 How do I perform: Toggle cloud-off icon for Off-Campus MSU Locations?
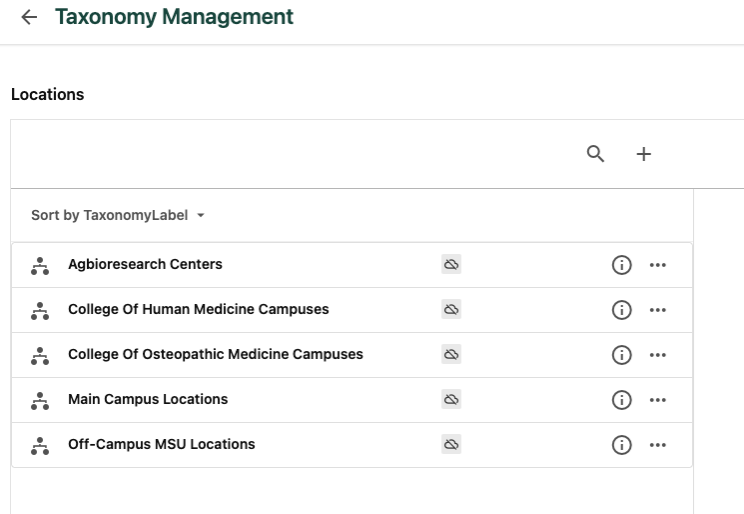[451, 445]
